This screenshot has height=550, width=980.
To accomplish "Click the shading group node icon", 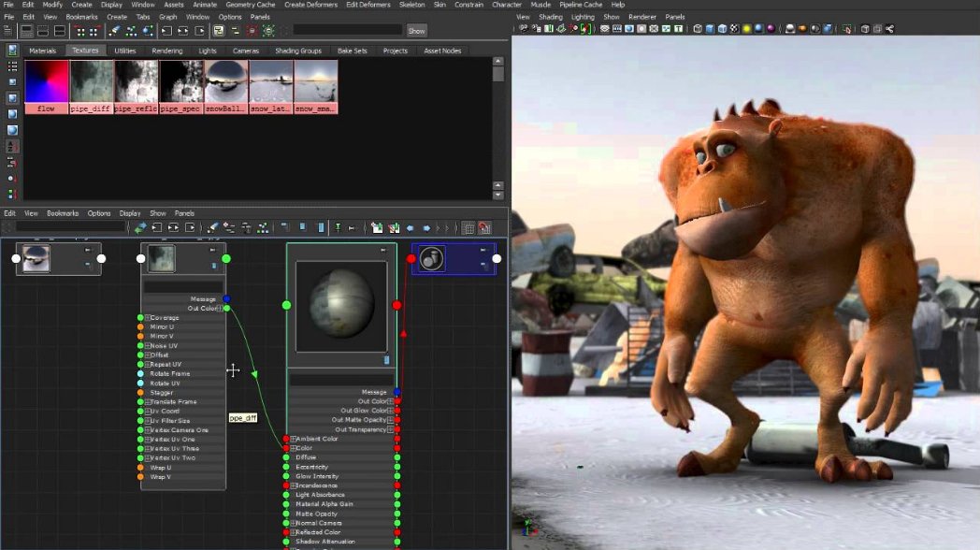I will coord(431,258).
